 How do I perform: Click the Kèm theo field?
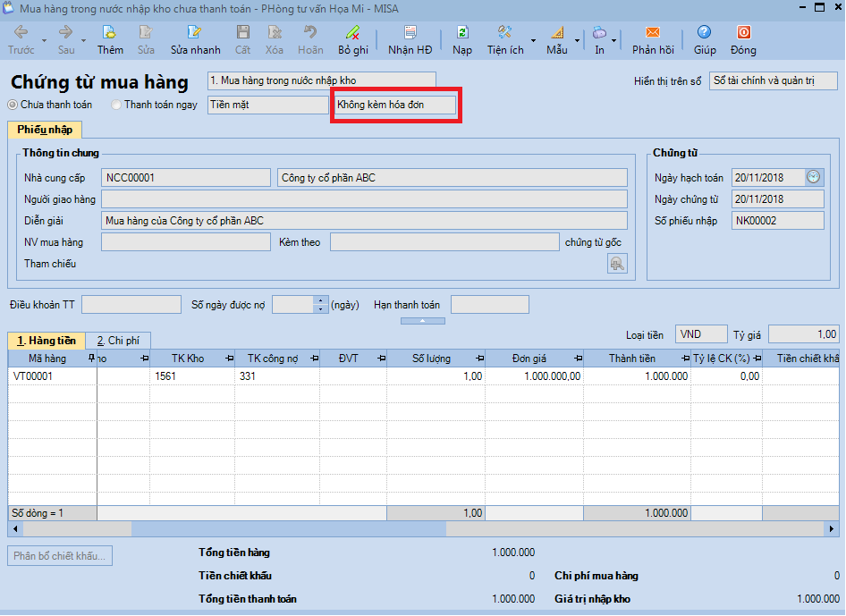coord(444,242)
